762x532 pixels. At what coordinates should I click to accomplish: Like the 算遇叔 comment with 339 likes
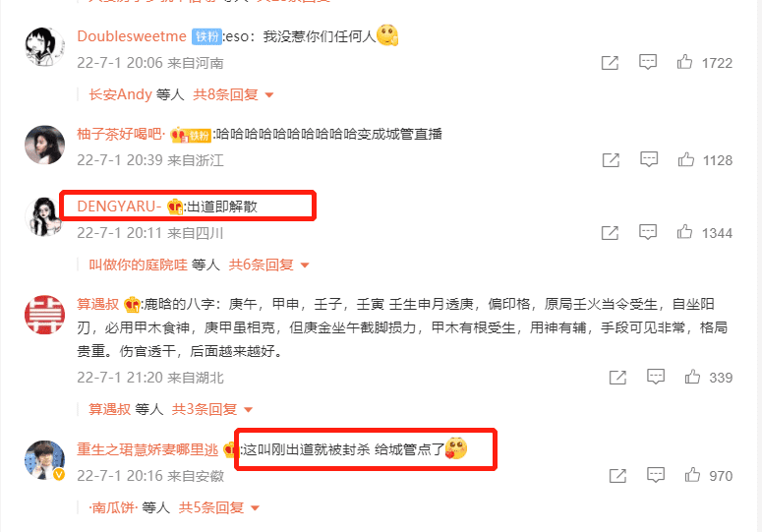point(692,377)
